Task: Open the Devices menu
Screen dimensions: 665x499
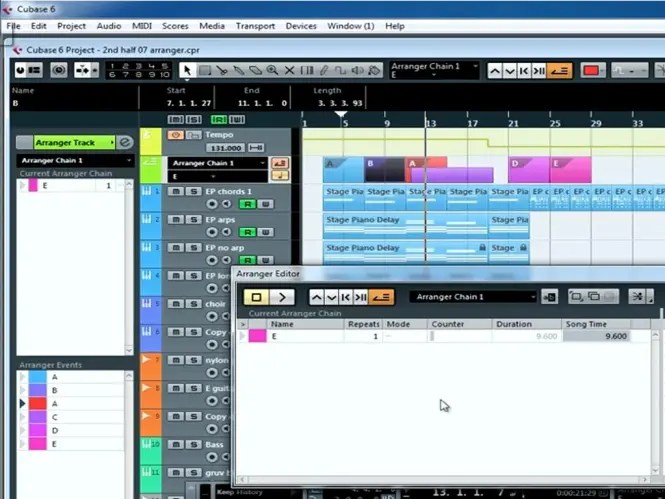Action: 301,26
